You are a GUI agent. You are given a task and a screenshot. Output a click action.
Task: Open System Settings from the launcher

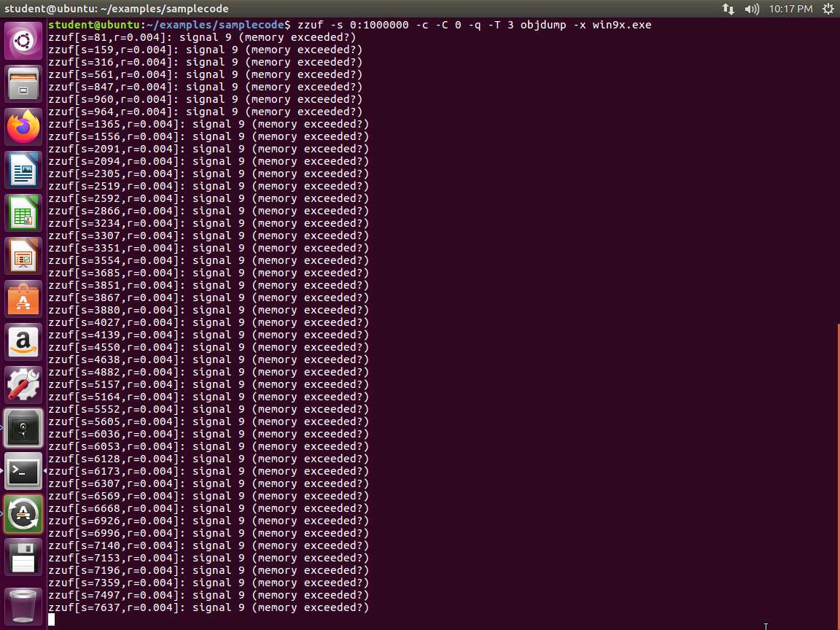point(24,385)
